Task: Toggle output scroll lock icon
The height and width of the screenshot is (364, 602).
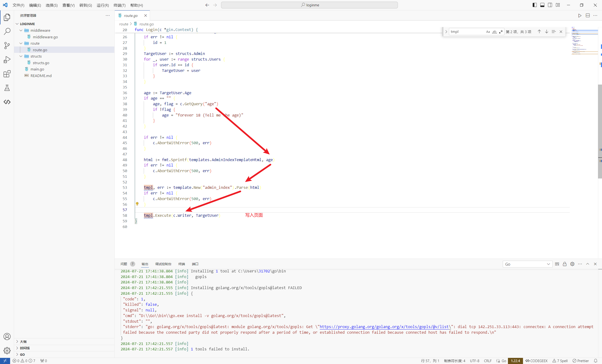Action: tap(565, 264)
